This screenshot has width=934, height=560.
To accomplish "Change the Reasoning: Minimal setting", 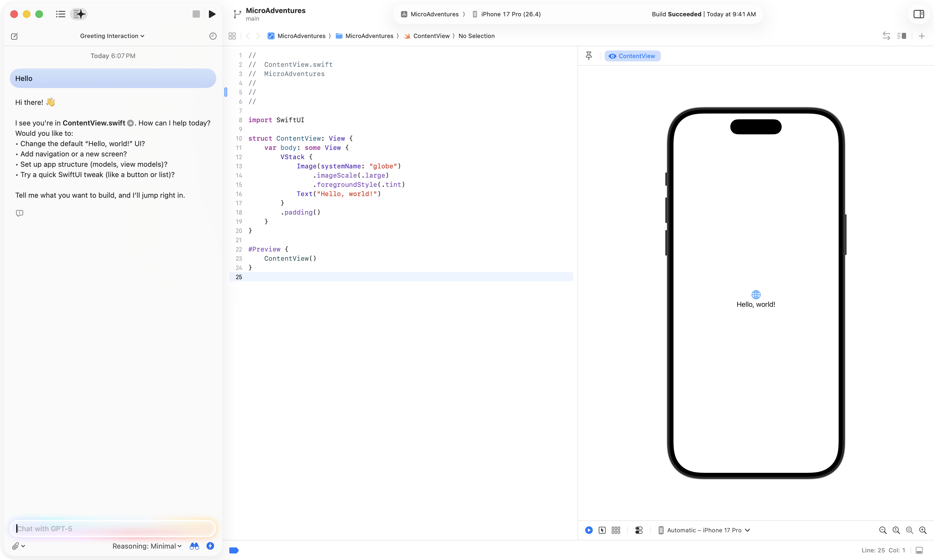I will click(147, 546).
